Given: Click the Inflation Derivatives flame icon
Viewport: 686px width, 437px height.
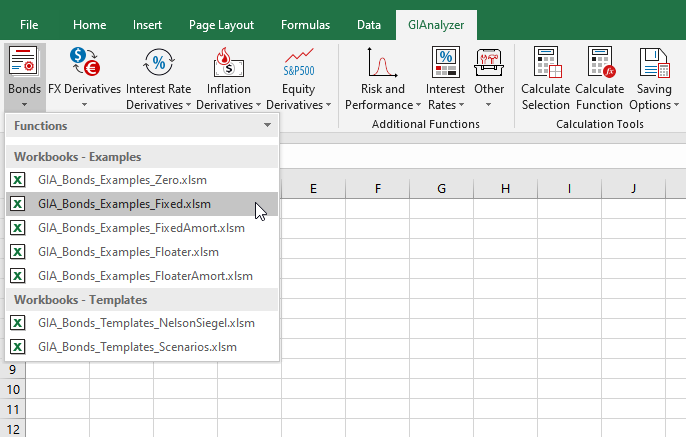Looking at the screenshot, I should (228, 62).
